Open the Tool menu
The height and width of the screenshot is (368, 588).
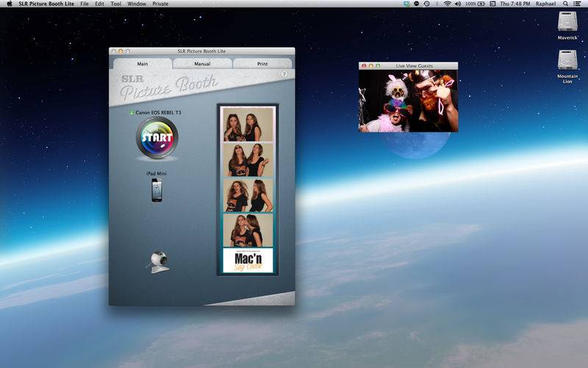tap(116, 4)
